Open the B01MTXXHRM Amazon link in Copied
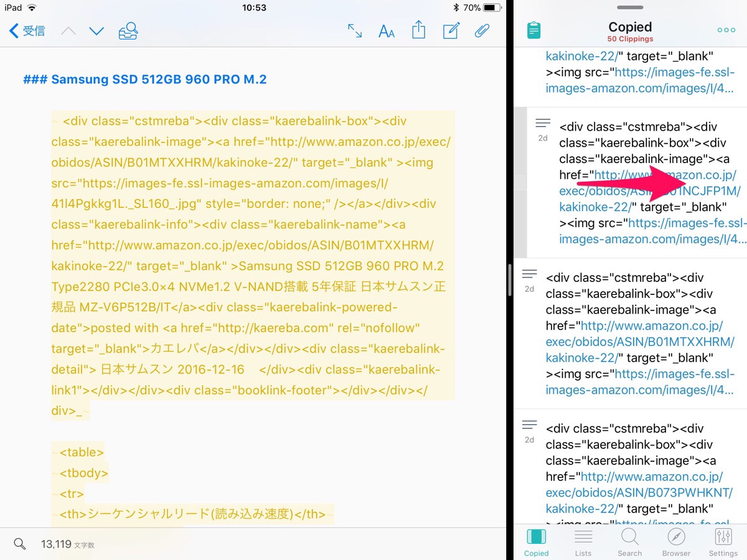747x560 pixels. [641, 342]
